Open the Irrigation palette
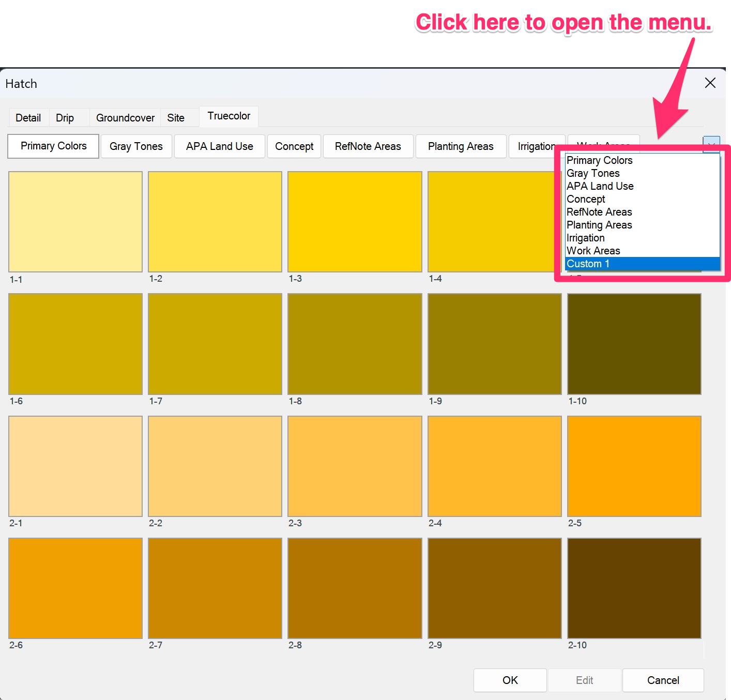The width and height of the screenshot is (731, 700). pyautogui.click(x=537, y=146)
